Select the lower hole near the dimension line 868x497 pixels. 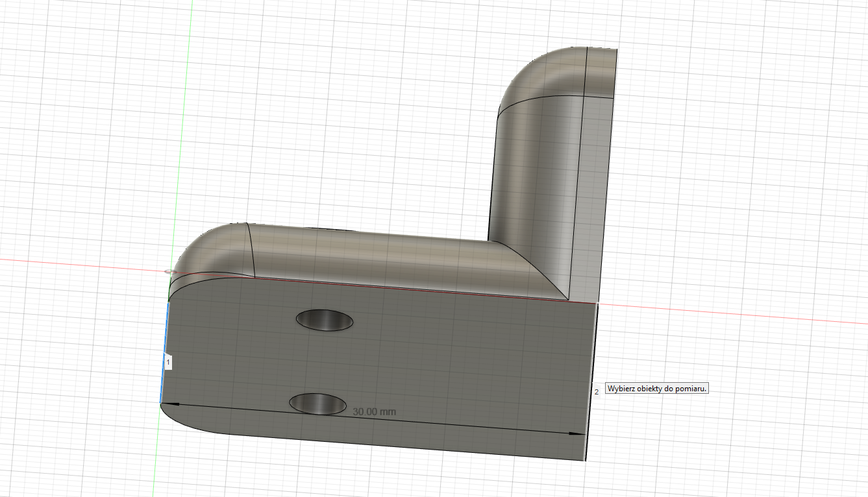point(317,403)
